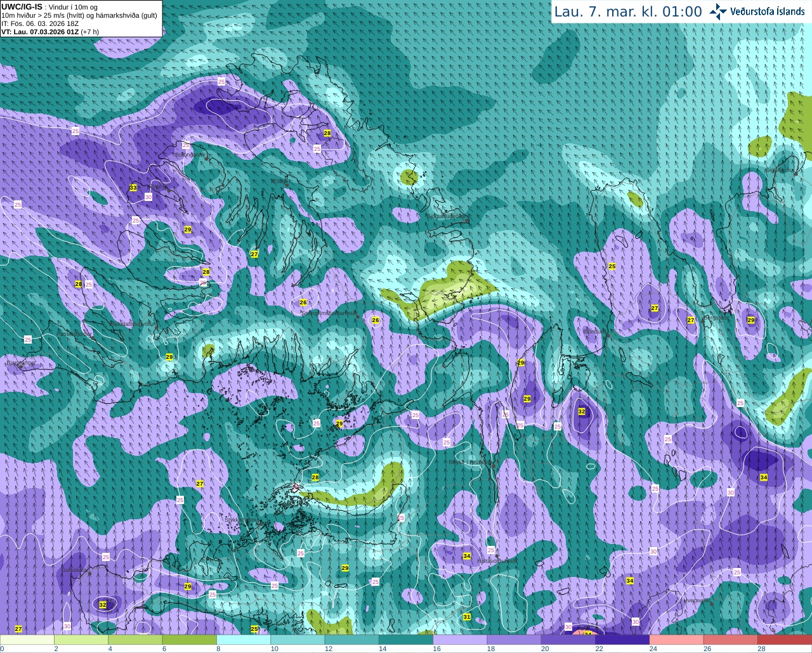Click the forecast time 'Lau. 7. mar. kl. 01:00'
The height and width of the screenshot is (653, 812).
click(628, 12)
